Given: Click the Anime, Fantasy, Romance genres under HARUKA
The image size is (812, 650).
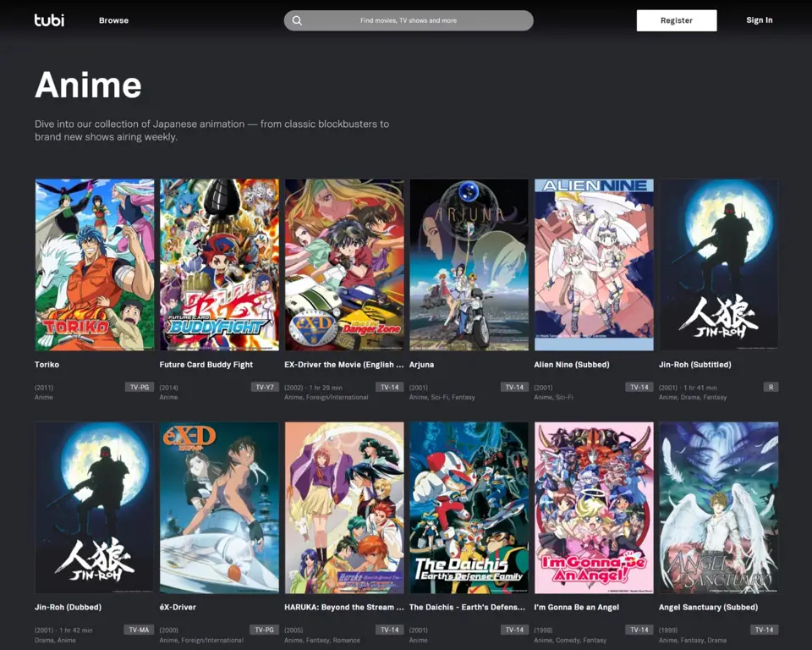Looking at the screenshot, I should pyautogui.click(x=321, y=640).
